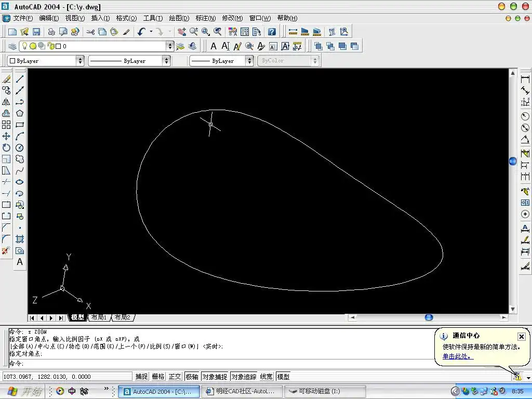Click the Undo arrow icon

tap(141, 32)
